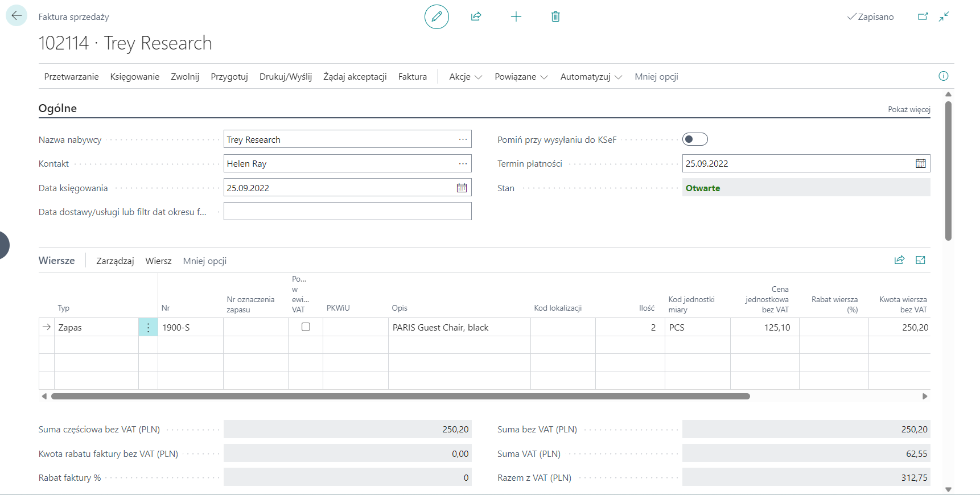Click the horizontal scrollbar of lines grid
Image resolution: width=980 pixels, height=495 pixels.
(401, 396)
